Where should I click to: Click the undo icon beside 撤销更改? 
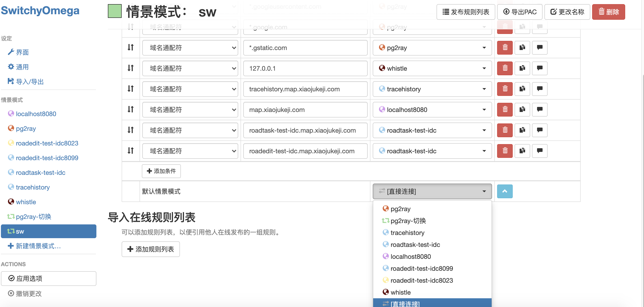(x=11, y=294)
